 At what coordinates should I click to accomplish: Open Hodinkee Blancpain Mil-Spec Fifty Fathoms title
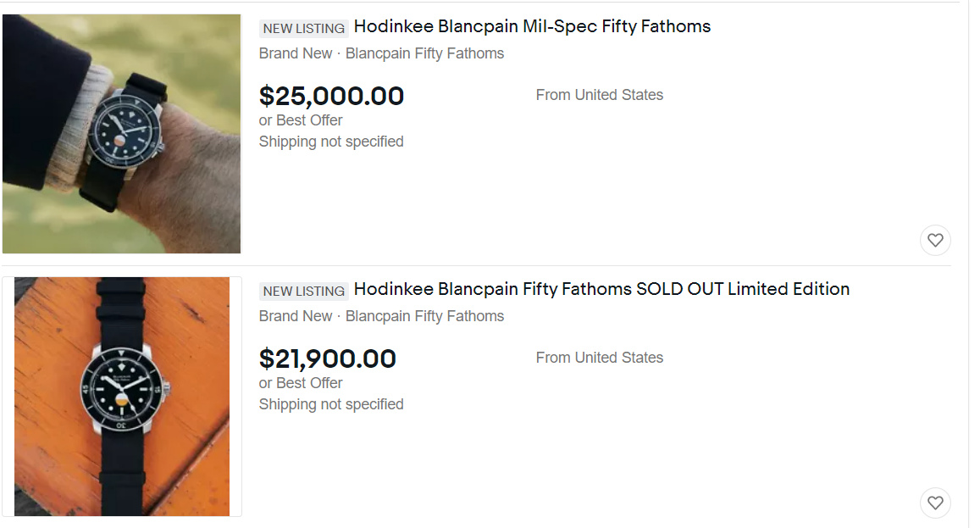[x=532, y=26]
